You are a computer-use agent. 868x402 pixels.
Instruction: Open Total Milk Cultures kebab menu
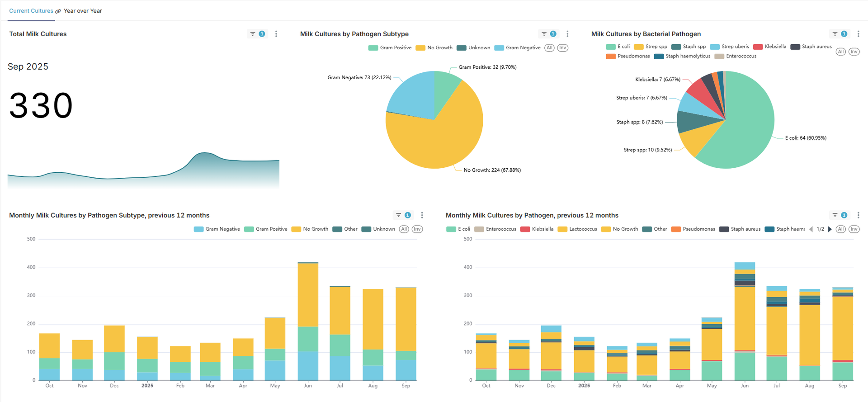pyautogui.click(x=276, y=34)
